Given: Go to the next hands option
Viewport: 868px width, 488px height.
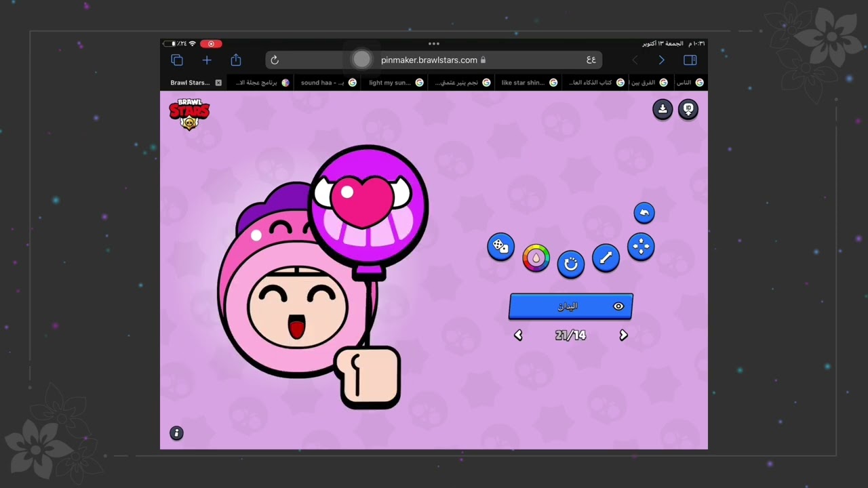Looking at the screenshot, I should (x=624, y=335).
